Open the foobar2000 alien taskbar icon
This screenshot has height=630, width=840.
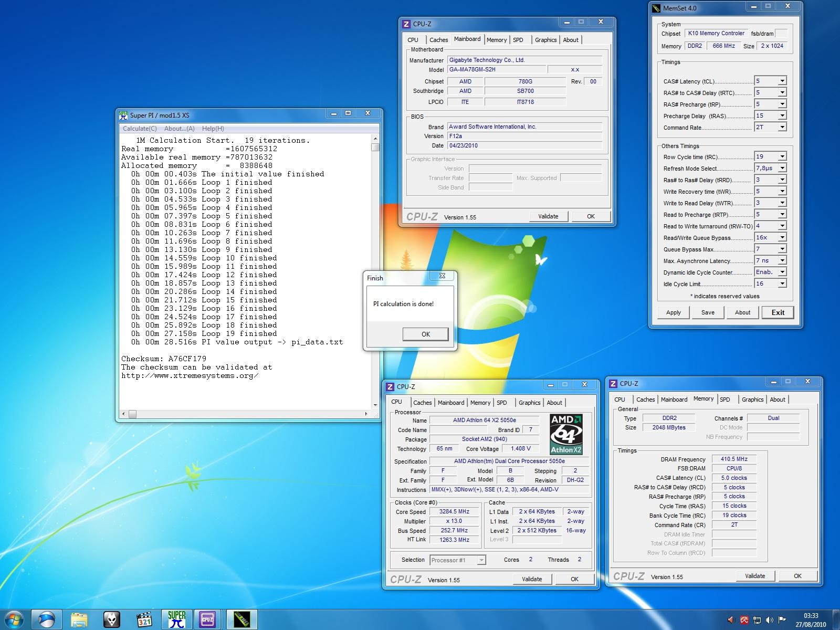pyautogui.click(x=111, y=620)
